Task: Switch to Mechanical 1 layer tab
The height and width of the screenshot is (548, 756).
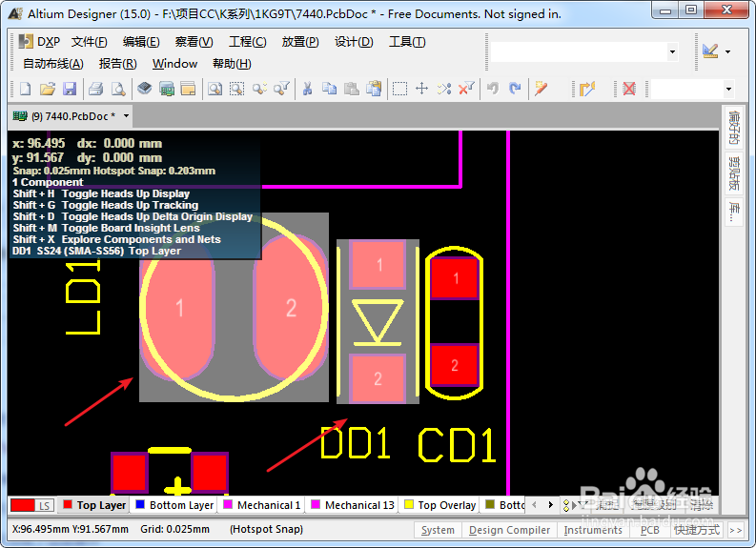Action: 262,505
